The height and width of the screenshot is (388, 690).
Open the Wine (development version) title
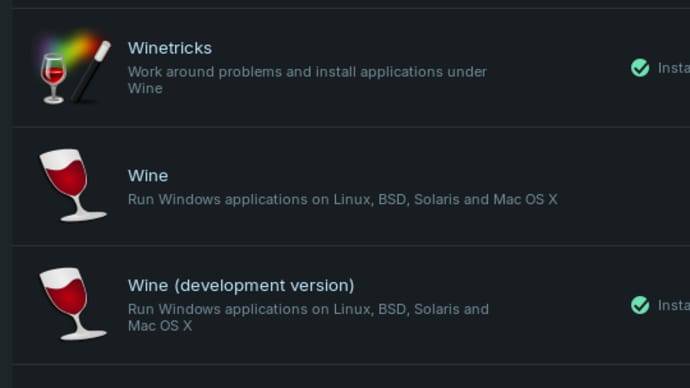[241, 286]
